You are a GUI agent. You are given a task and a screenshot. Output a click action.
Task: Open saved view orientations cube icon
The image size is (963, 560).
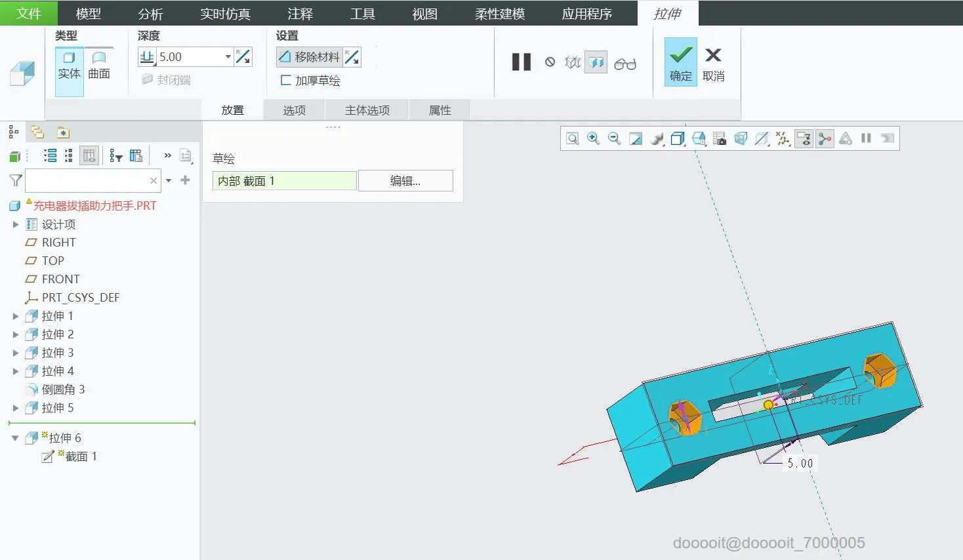[x=678, y=138]
